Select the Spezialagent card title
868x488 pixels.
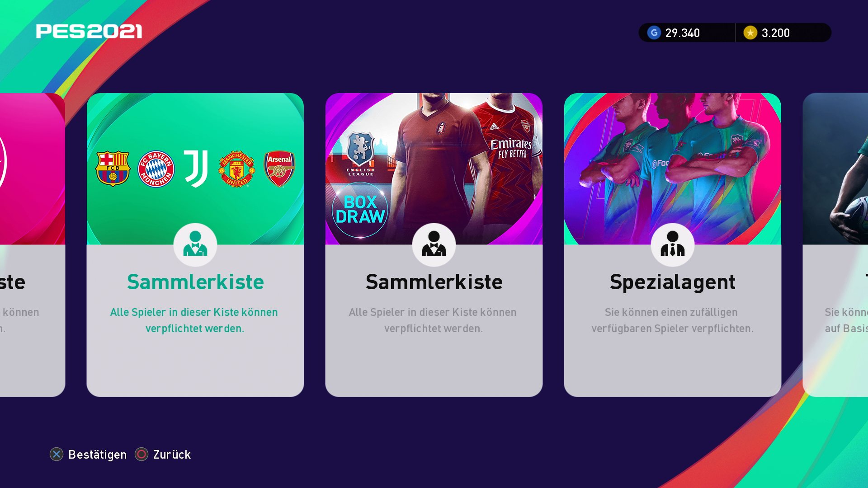[x=673, y=282]
